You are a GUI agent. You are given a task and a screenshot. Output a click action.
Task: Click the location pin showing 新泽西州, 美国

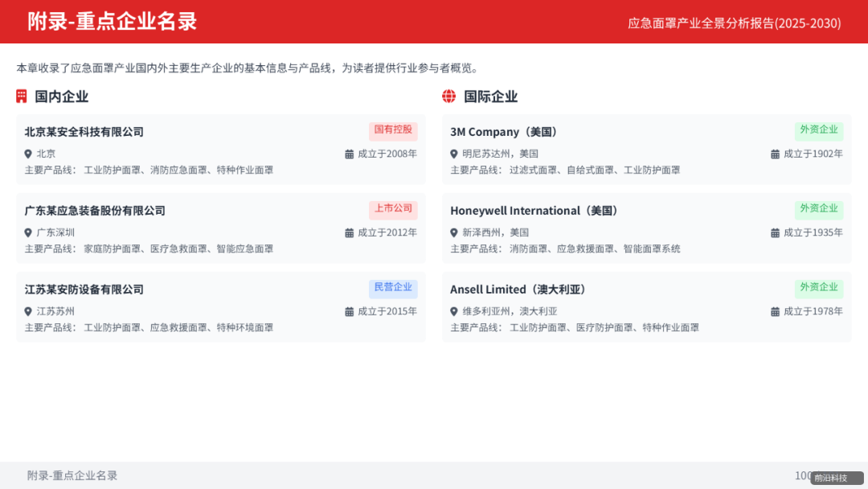pyautogui.click(x=455, y=232)
